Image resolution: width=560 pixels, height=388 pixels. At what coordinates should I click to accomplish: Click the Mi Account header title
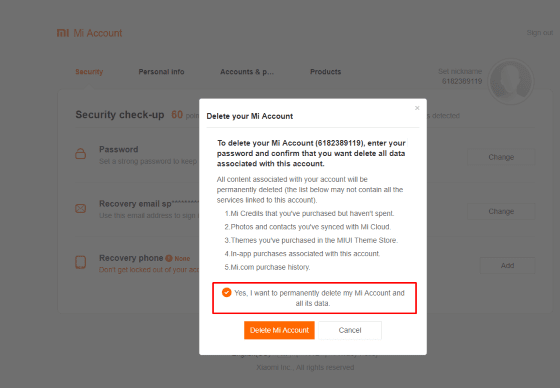tap(98, 33)
